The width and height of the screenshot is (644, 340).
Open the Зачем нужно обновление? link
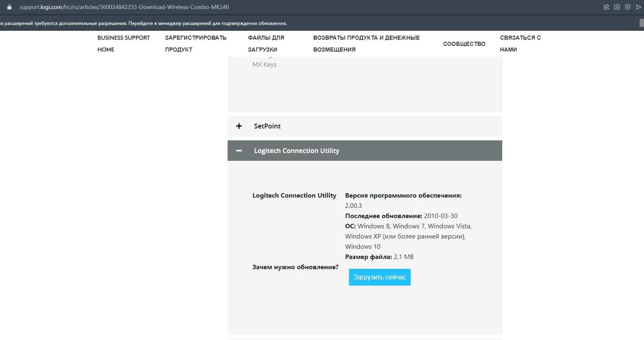(295, 267)
